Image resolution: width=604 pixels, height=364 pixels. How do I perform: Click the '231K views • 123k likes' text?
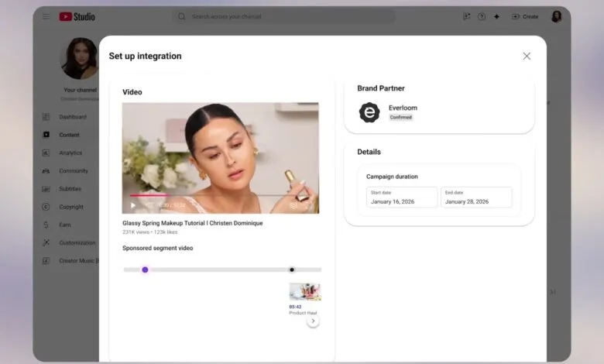(150, 232)
